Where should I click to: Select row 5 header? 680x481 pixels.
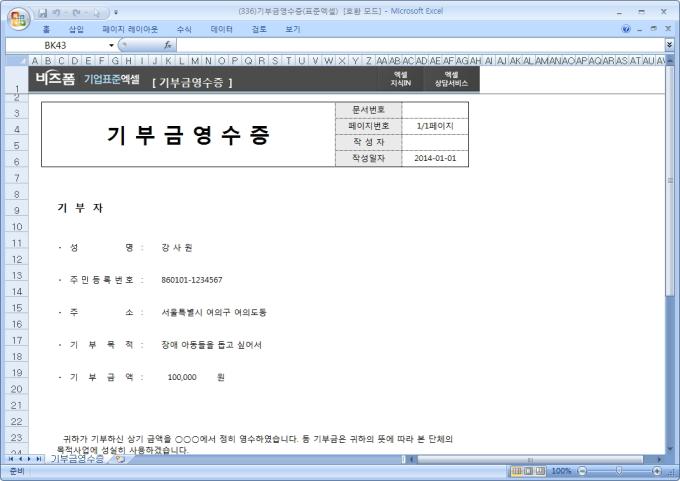pos(16,145)
